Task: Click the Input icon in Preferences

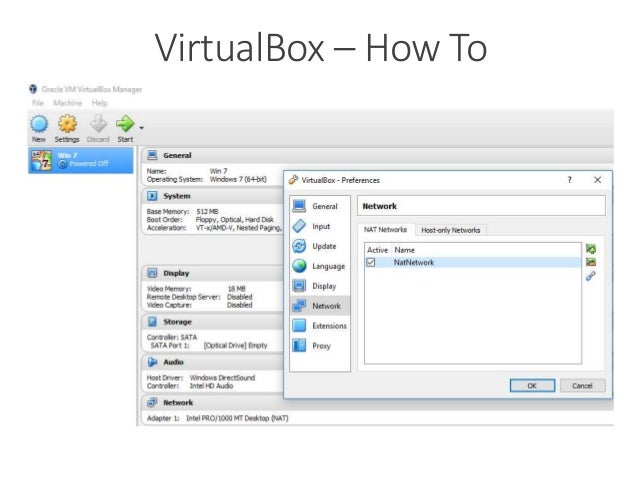Action: (x=299, y=226)
